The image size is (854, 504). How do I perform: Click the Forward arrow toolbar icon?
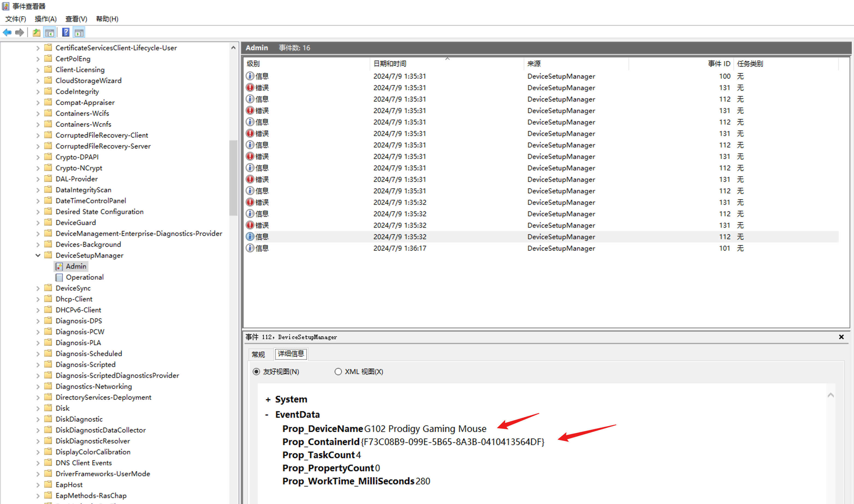click(20, 32)
